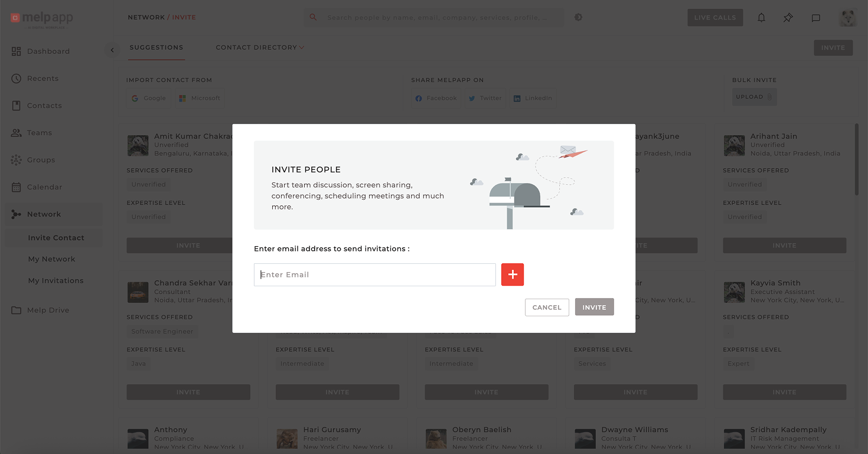Screen dimensions: 868x454
Task: Collapse the sidebar with arrow toggle
Action: [x=112, y=50]
